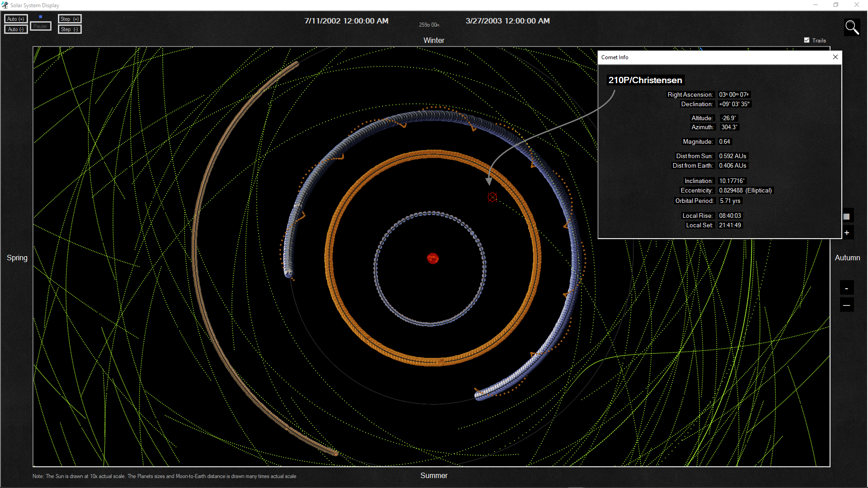Click the Declination value +09° 03' 35"
This screenshot has width=868, height=488.
pyautogui.click(x=734, y=104)
